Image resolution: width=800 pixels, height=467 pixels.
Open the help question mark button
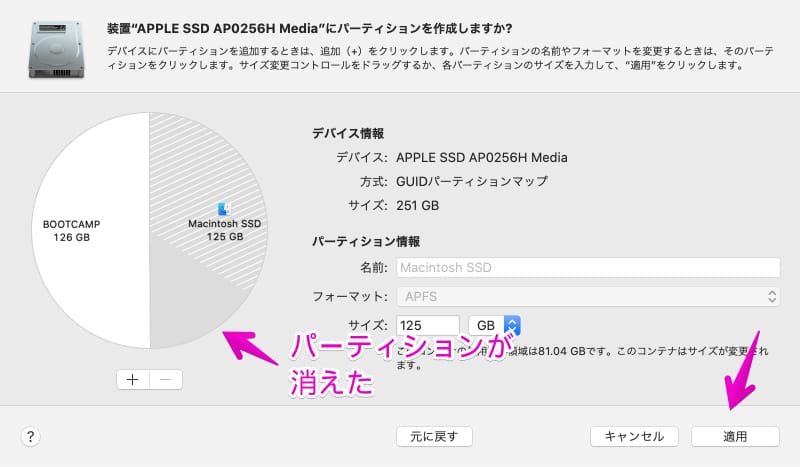click(x=30, y=437)
